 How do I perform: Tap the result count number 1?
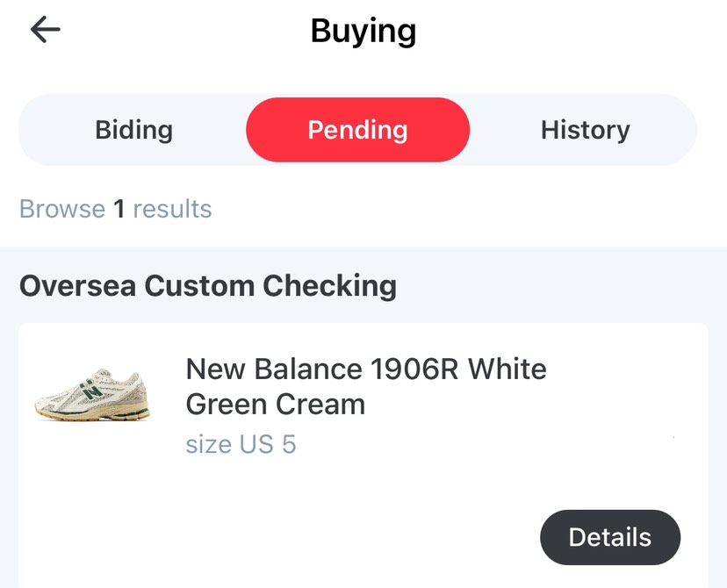pos(119,209)
